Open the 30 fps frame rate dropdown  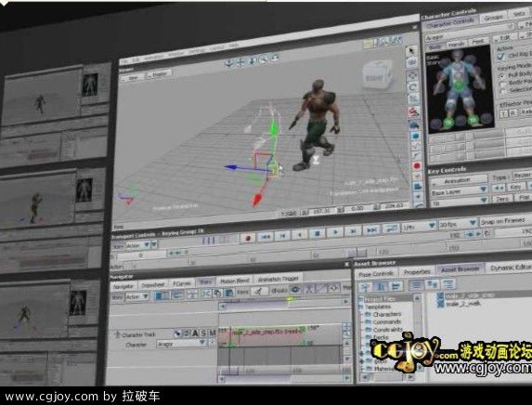click(458, 224)
